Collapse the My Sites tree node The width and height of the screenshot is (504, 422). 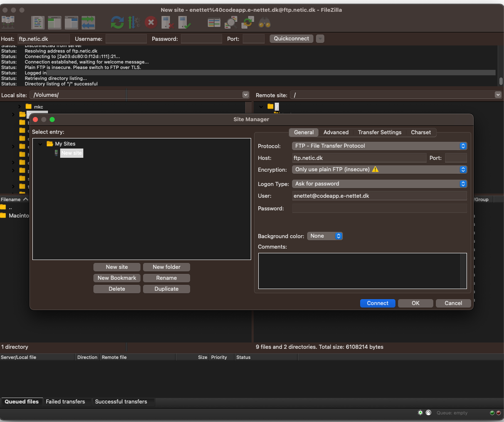(x=40, y=144)
